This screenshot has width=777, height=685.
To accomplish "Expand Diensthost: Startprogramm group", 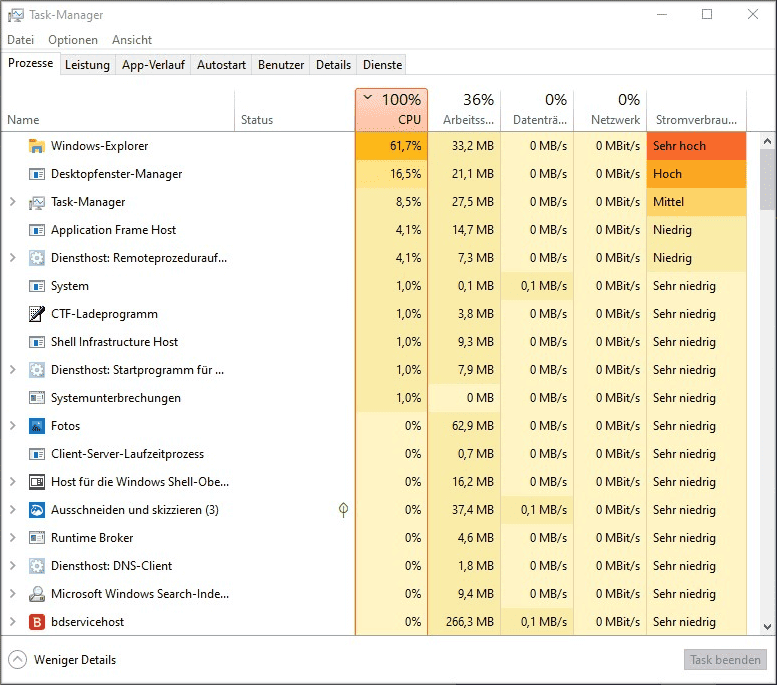I will (x=13, y=370).
